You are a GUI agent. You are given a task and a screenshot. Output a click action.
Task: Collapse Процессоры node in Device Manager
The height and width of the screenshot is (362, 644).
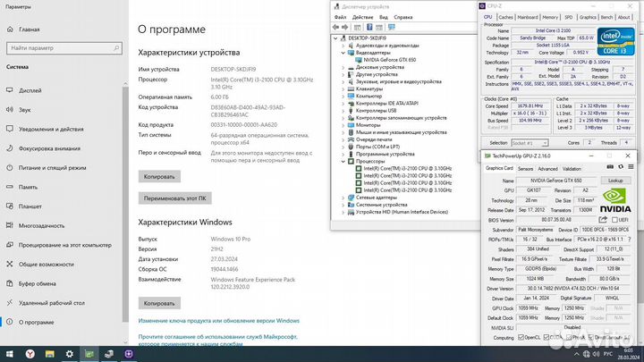[343, 161]
